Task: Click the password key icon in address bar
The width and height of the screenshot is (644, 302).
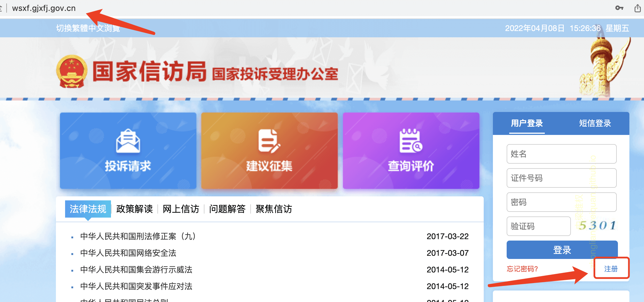Action: click(619, 8)
